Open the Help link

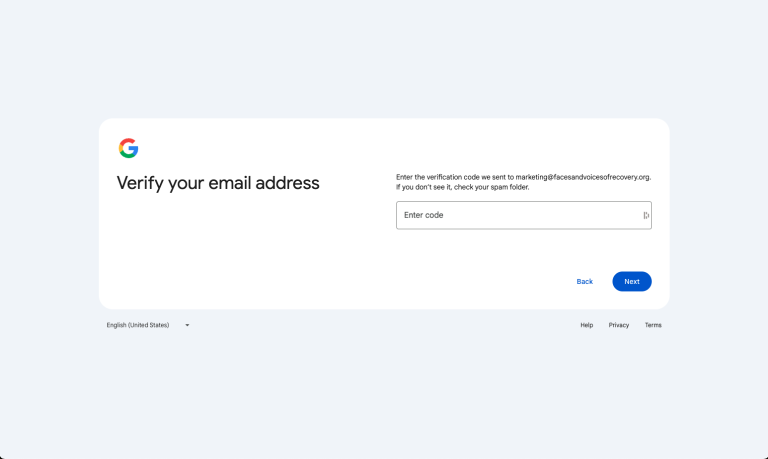(x=587, y=325)
